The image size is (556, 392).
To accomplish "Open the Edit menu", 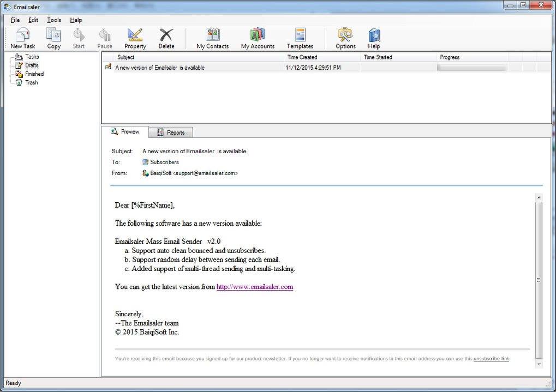I will click(x=33, y=20).
